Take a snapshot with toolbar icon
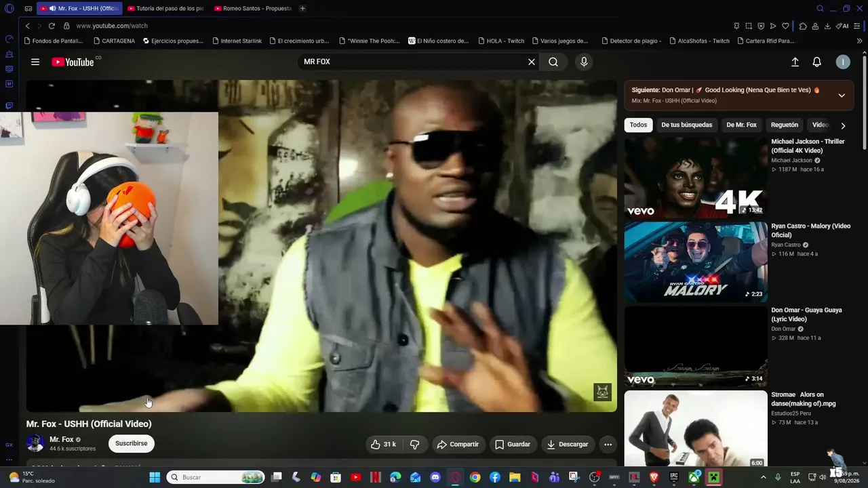The height and width of the screenshot is (488, 868). click(x=749, y=26)
